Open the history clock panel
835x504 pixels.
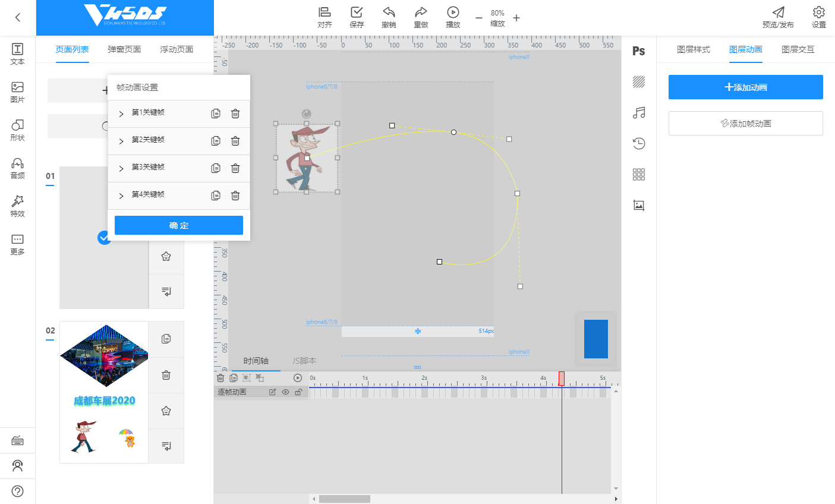(639, 143)
